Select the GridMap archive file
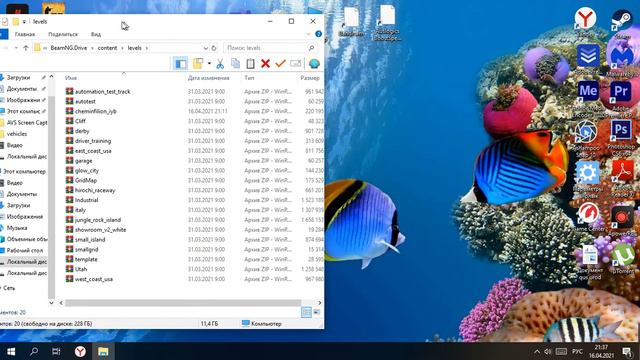Screen dimensions: 640x360 point(86,180)
